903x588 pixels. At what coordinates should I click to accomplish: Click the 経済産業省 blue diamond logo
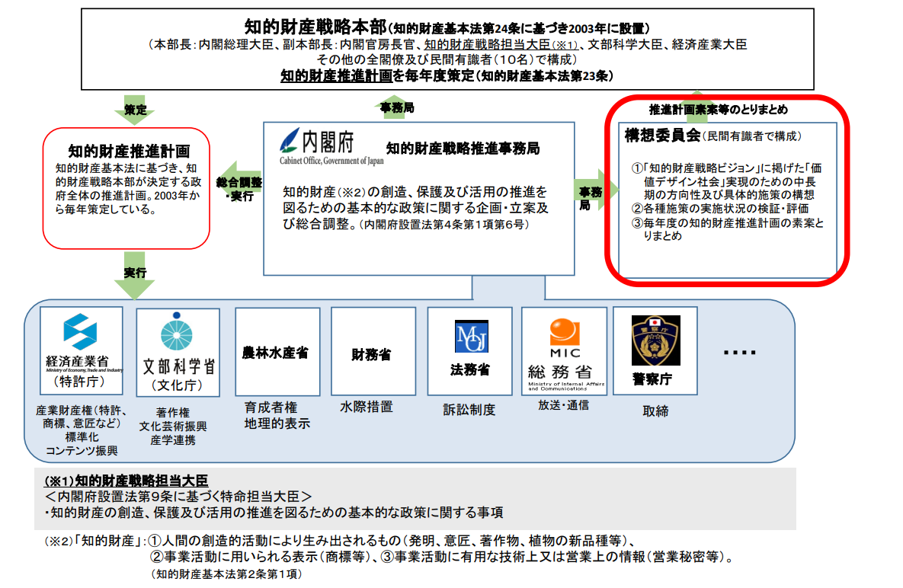click(80, 331)
